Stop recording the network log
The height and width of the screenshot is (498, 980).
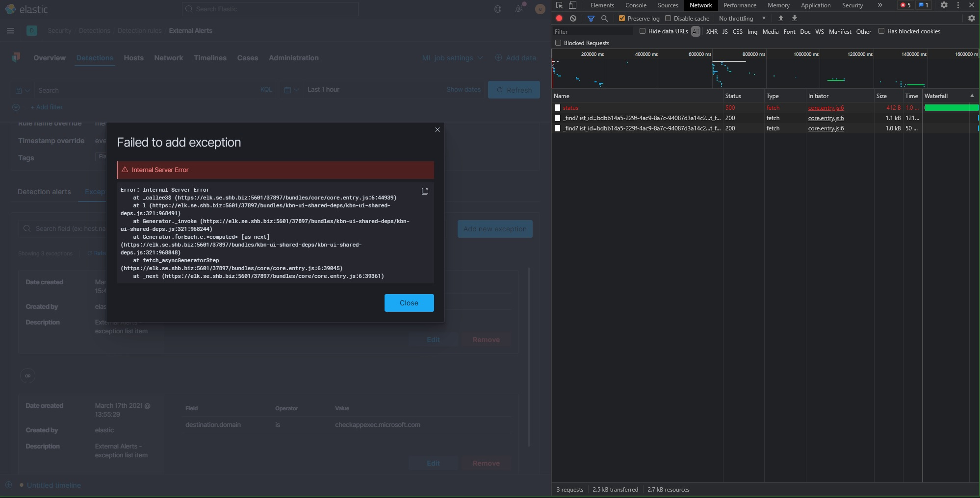point(558,18)
